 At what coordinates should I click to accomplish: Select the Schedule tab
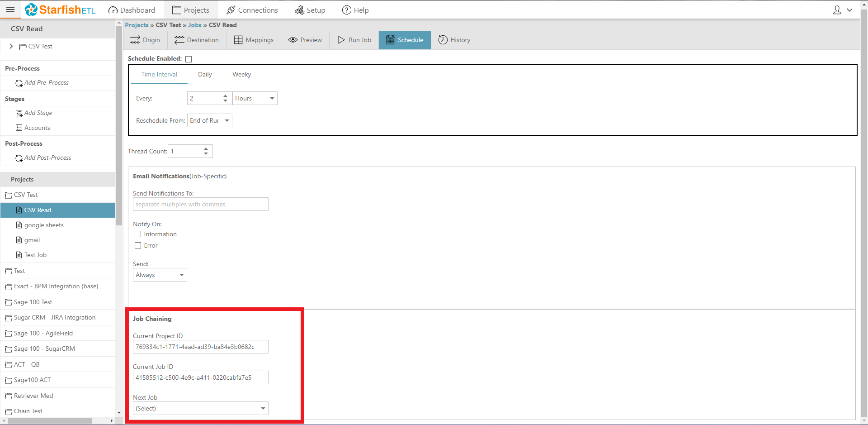[405, 40]
